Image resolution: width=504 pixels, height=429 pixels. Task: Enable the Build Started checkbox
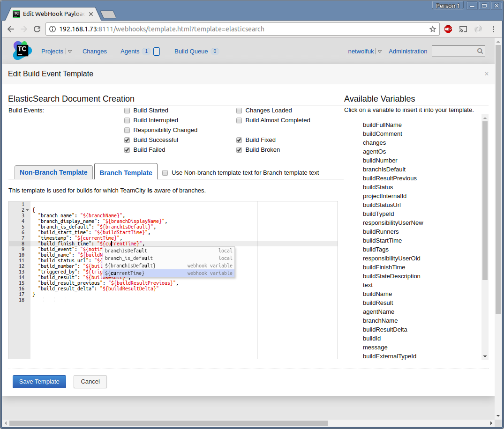[127, 111]
